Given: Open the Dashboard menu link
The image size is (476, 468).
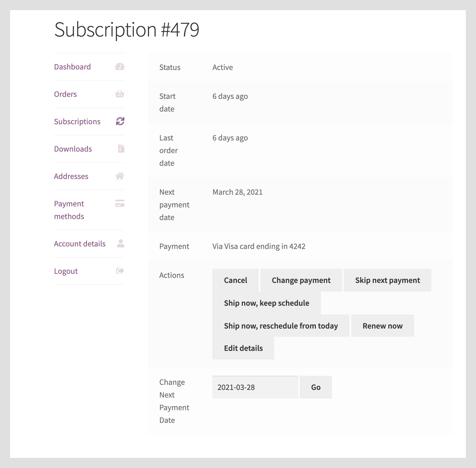Looking at the screenshot, I should click(x=72, y=67).
